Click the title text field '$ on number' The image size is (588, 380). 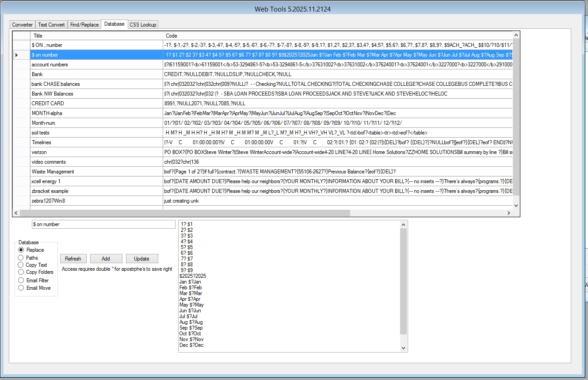(103, 224)
